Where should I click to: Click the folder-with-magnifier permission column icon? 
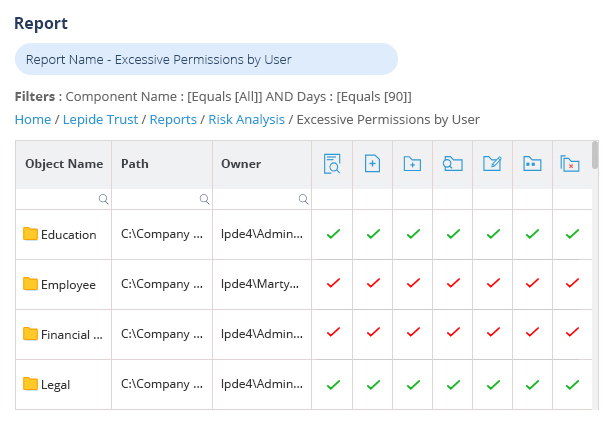point(453,164)
